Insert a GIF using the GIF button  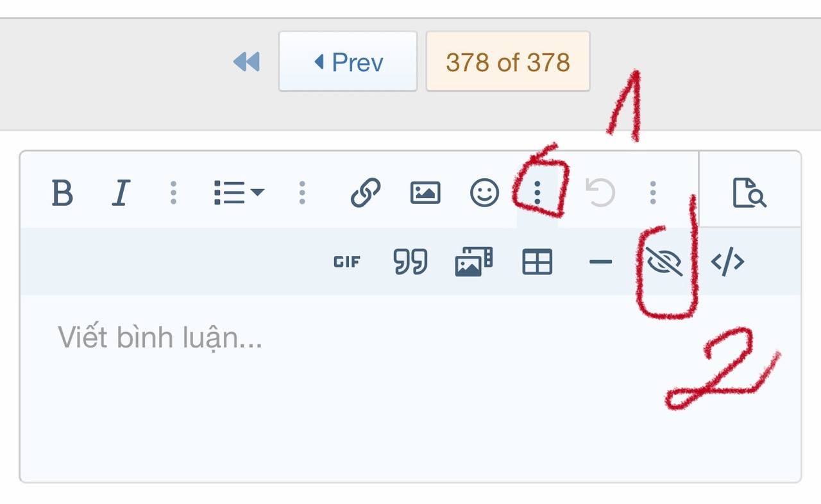(x=347, y=262)
